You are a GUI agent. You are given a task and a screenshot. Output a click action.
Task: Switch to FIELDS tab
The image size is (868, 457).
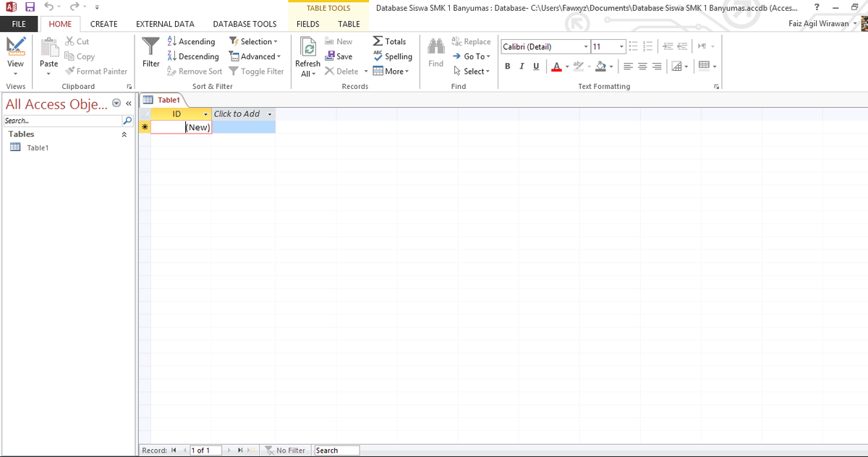pyautogui.click(x=308, y=24)
